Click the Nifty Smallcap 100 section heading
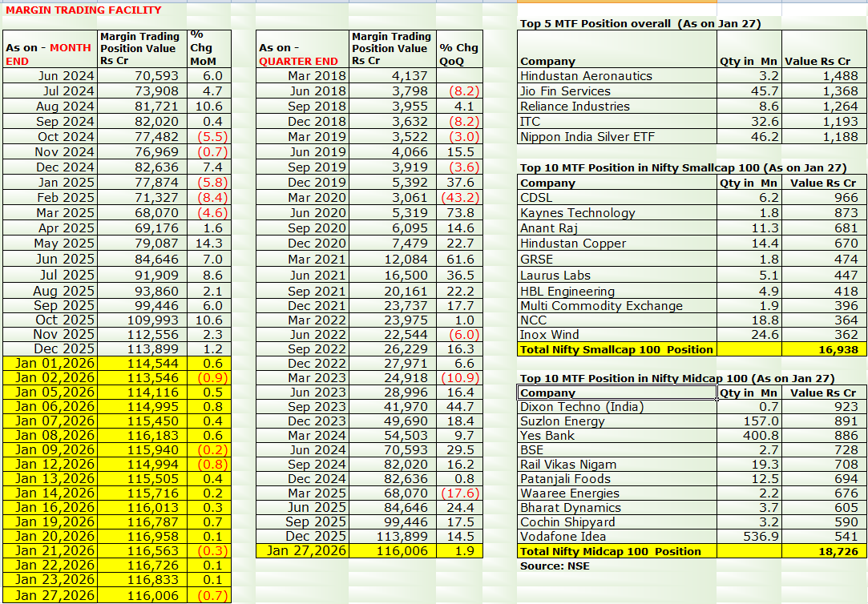This screenshot has height=604, width=868. pos(683,167)
